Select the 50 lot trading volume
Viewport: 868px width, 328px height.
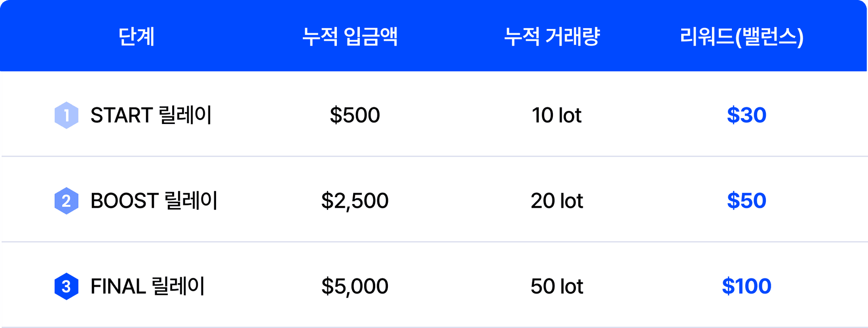tap(557, 286)
